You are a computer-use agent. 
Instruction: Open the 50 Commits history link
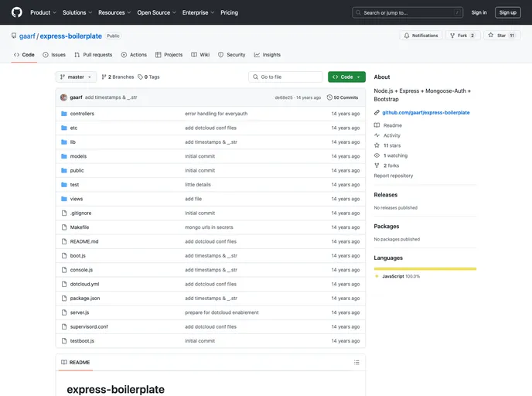coord(343,97)
